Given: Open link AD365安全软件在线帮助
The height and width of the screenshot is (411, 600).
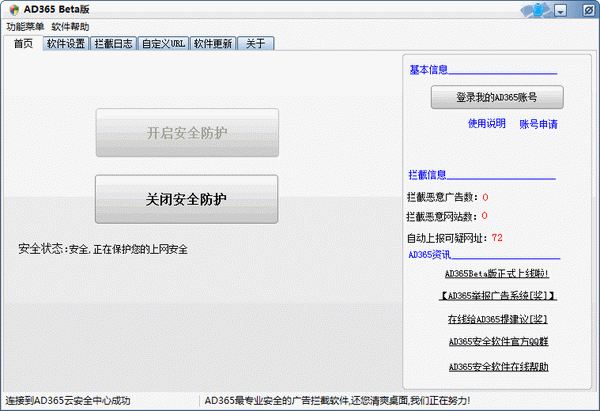Looking at the screenshot, I should [x=499, y=367].
